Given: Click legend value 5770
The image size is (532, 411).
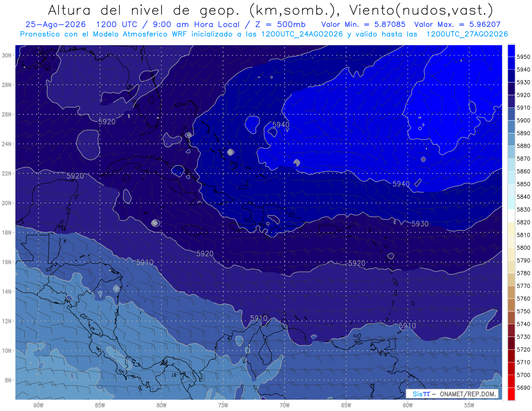Looking at the screenshot, I should (524, 286).
